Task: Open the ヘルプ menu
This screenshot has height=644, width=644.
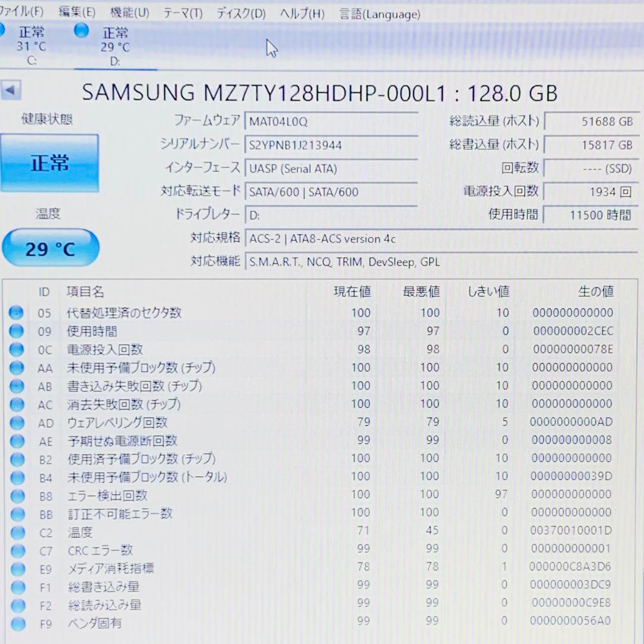Action: 301,14
